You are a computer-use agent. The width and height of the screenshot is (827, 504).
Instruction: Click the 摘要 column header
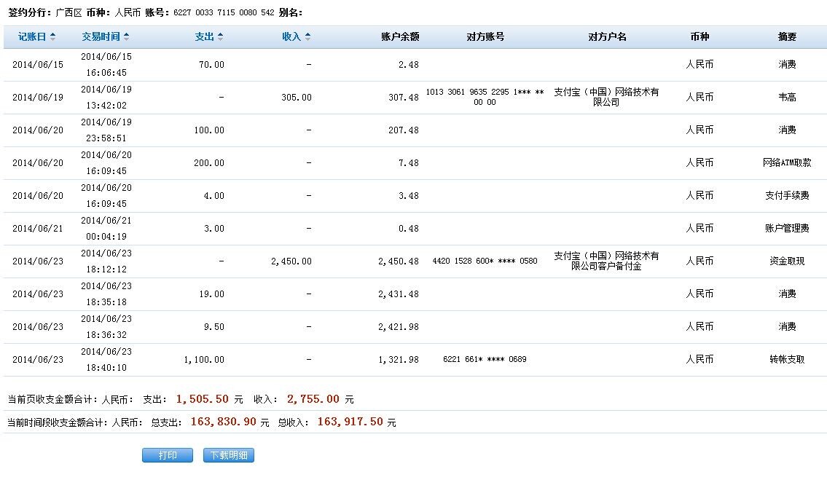787,37
